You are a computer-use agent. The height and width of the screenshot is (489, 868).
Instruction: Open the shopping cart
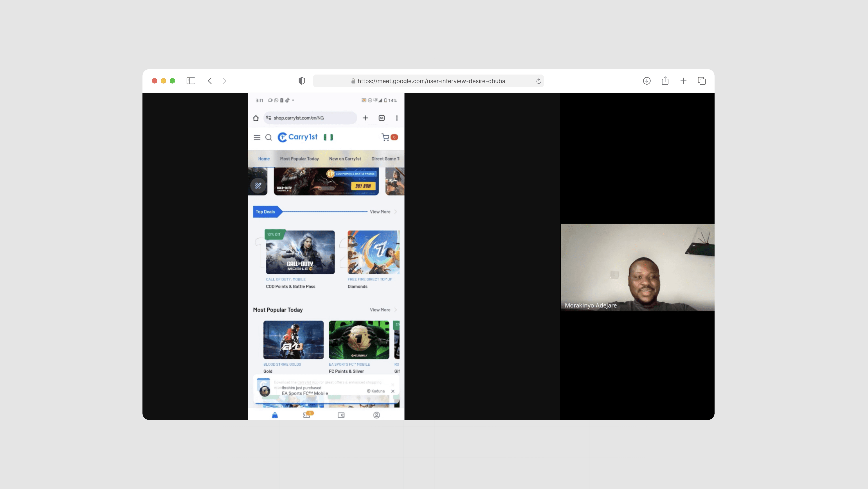coord(385,137)
